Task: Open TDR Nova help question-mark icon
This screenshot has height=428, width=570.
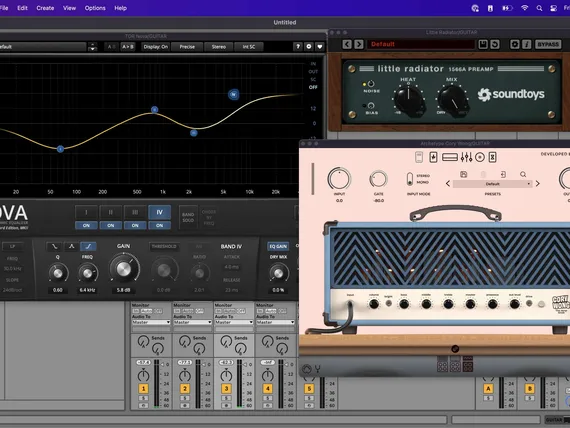Action: pyautogui.click(x=298, y=47)
